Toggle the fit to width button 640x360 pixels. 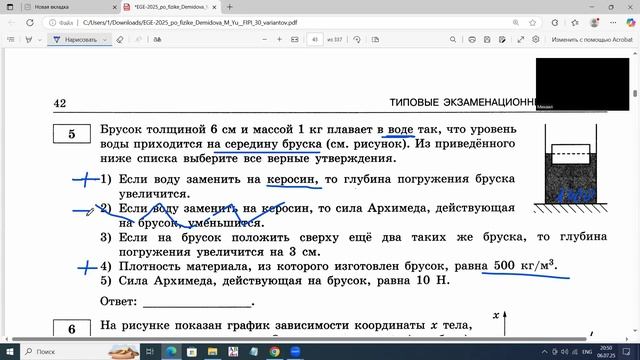(295, 40)
